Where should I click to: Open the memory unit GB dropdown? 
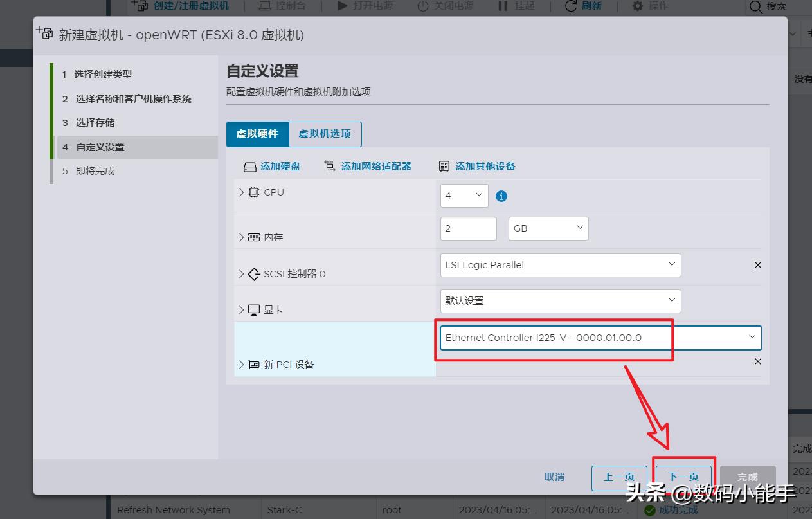[x=548, y=228]
